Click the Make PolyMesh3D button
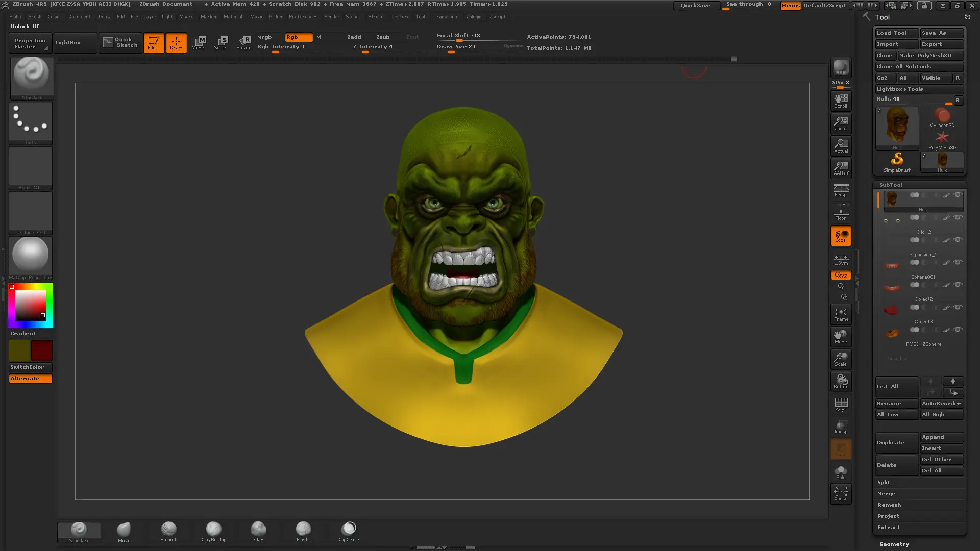The image size is (980, 551). click(930, 55)
